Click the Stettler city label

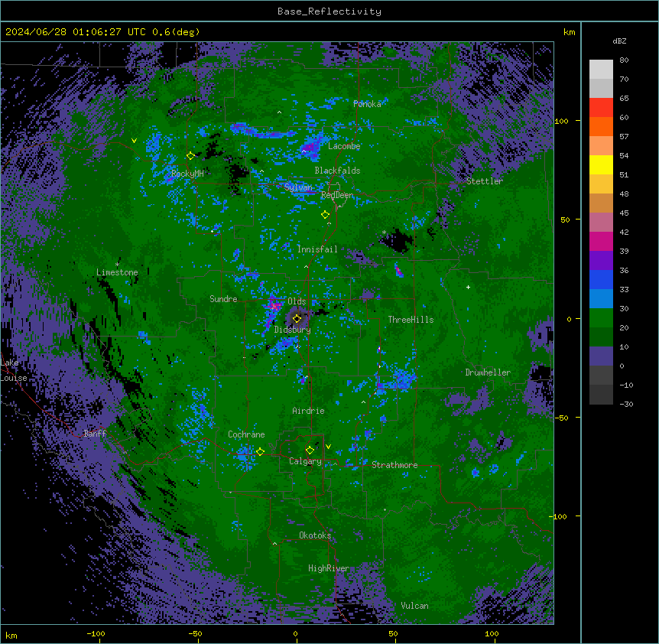click(485, 181)
